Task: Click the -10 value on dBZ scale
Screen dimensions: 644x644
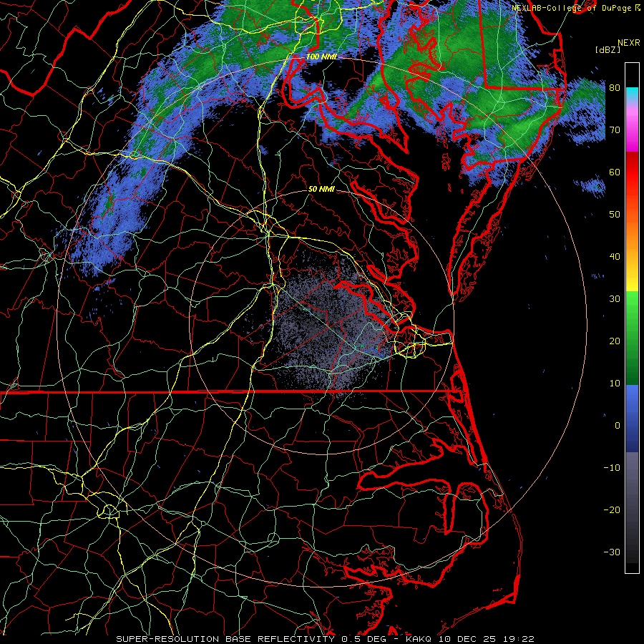Action: click(x=612, y=468)
